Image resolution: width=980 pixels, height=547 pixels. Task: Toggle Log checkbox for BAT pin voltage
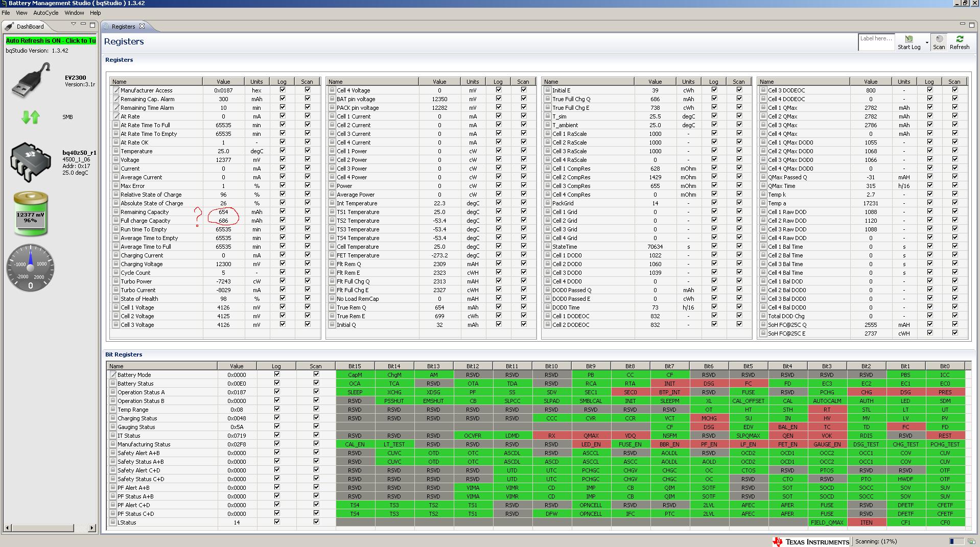[498, 99]
